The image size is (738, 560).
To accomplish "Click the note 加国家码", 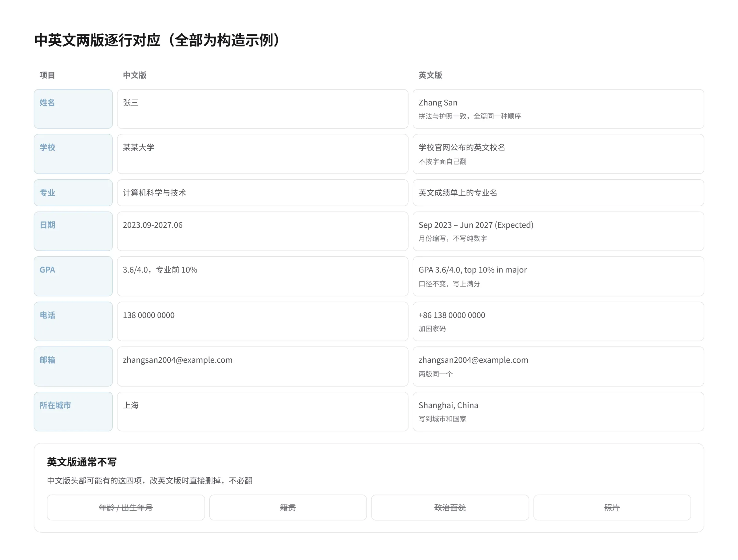I will (x=432, y=329).
